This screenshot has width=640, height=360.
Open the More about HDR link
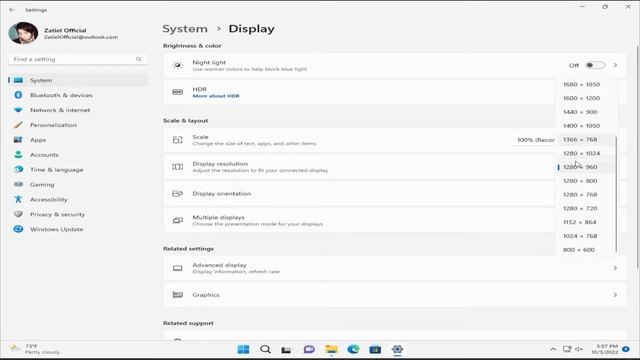coord(216,96)
